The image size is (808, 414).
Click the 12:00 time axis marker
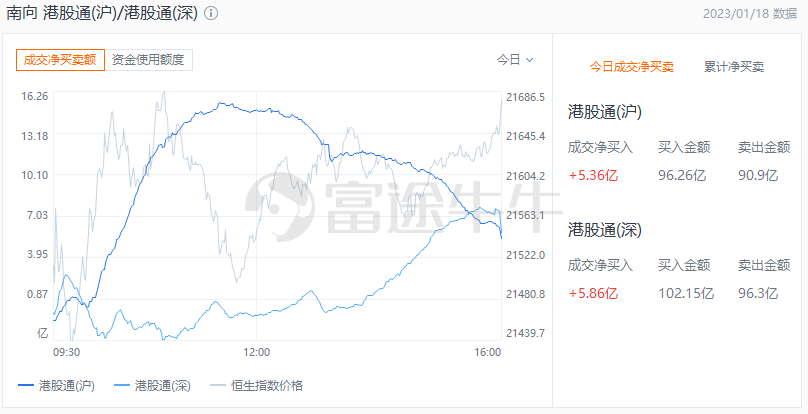257,352
